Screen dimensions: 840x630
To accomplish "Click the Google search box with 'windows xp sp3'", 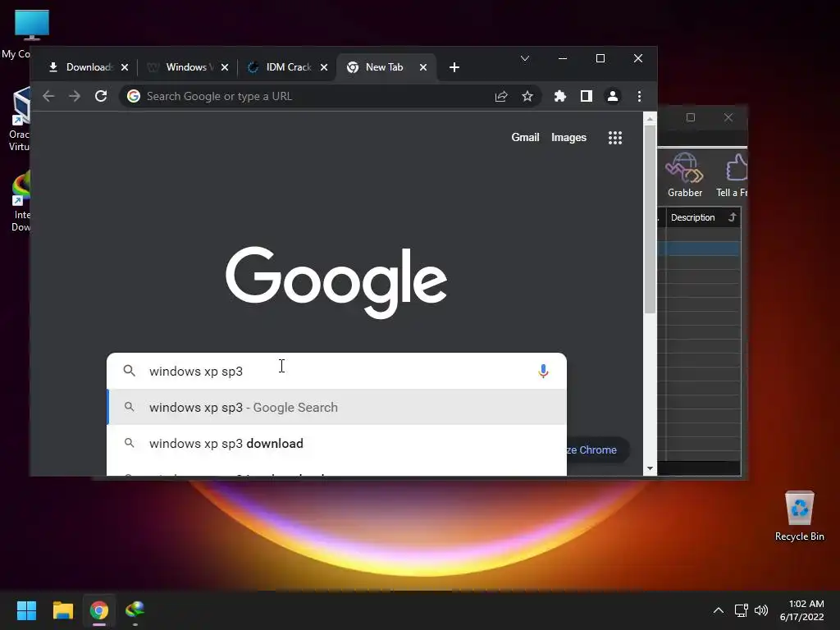I will tap(336, 371).
